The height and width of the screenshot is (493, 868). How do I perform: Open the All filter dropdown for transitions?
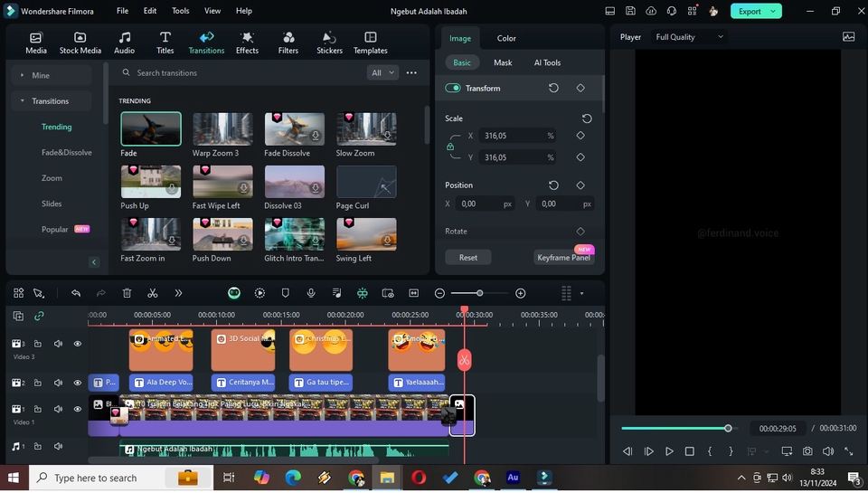tap(382, 72)
